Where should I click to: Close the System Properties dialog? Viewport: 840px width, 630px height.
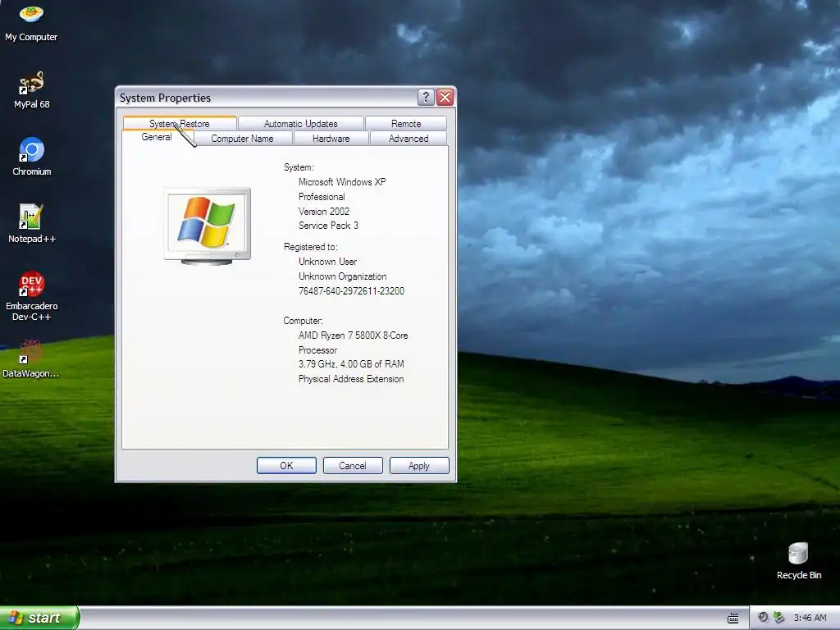coord(445,97)
